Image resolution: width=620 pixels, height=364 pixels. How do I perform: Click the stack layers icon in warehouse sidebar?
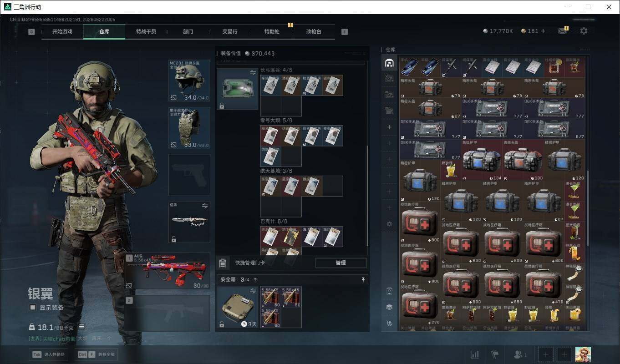[x=389, y=307]
